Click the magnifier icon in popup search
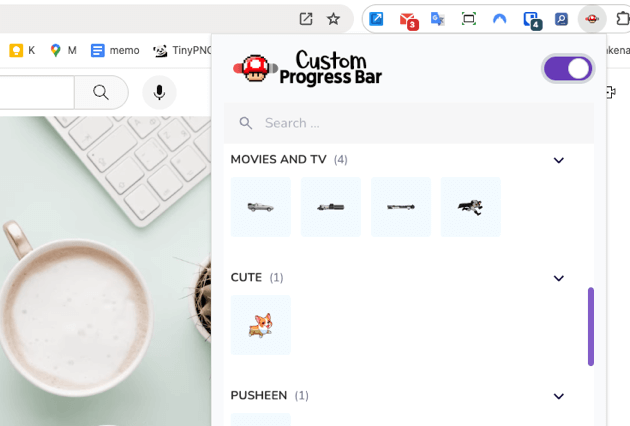Image resolution: width=630 pixels, height=426 pixels. tap(245, 123)
